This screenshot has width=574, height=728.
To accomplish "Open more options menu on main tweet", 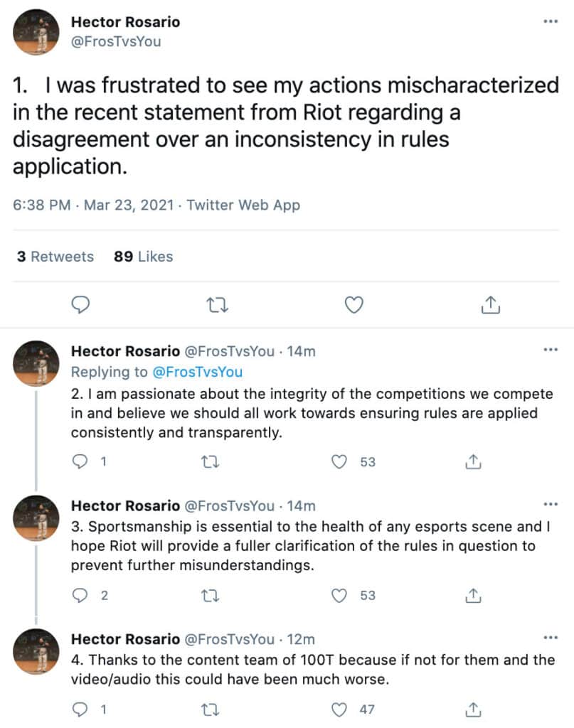I will tap(551, 21).
